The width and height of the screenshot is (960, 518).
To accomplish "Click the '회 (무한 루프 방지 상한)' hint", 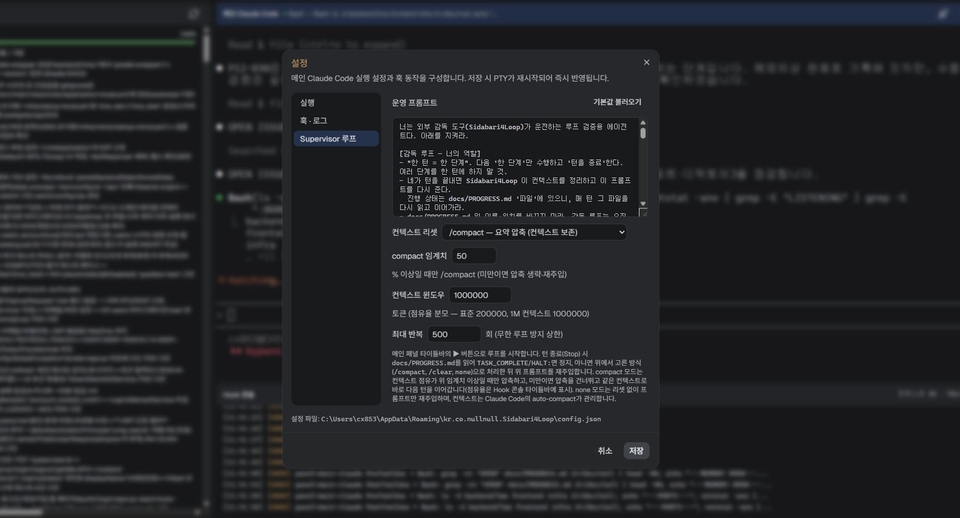I will point(524,334).
